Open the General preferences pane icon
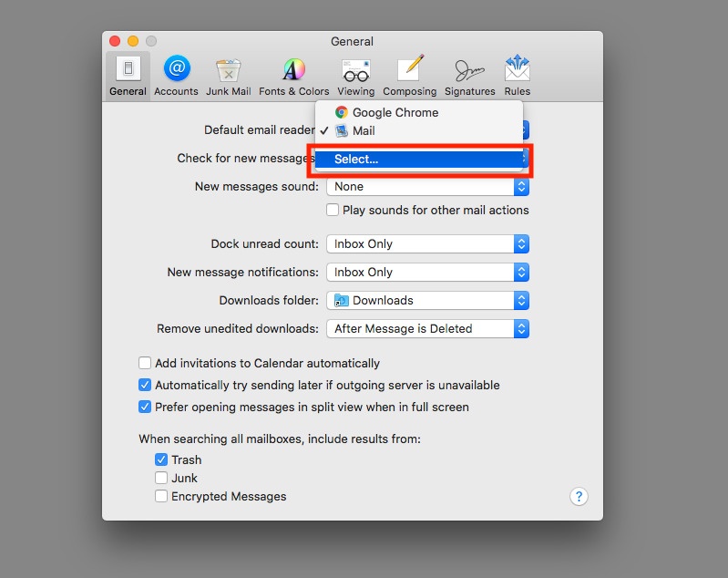The width and height of the screenshot is (728, 578). click(x=128, y=77)
